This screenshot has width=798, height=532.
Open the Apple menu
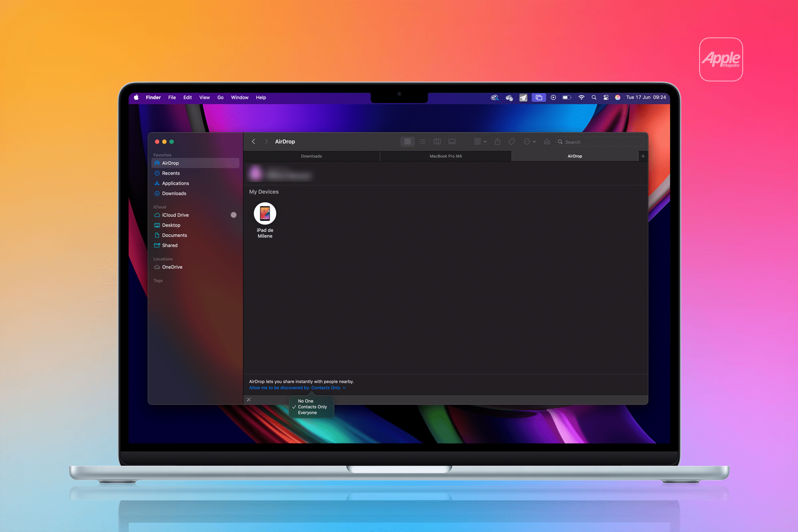coord(136,97)
